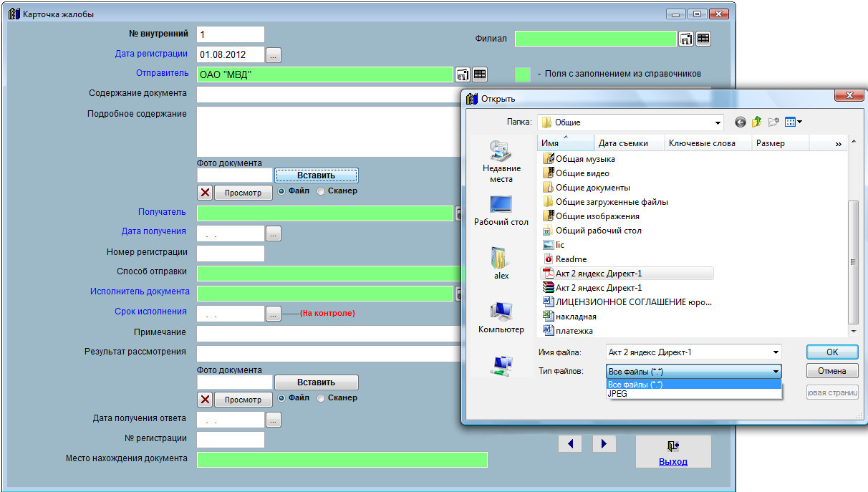Open the view menu icon in dialog
Screen dimensions: 868x492
tap(794, 122)
